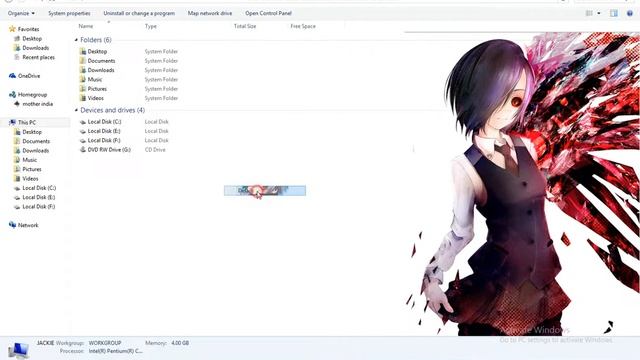Select DVD RW Drive (G:) in list
This screenshot has height=360, width=640.
click(109, 150)
